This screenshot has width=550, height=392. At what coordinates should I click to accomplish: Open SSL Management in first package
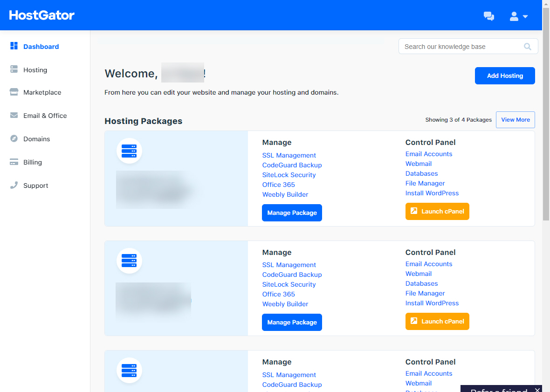pyautogui.click(x=289, y=155)
